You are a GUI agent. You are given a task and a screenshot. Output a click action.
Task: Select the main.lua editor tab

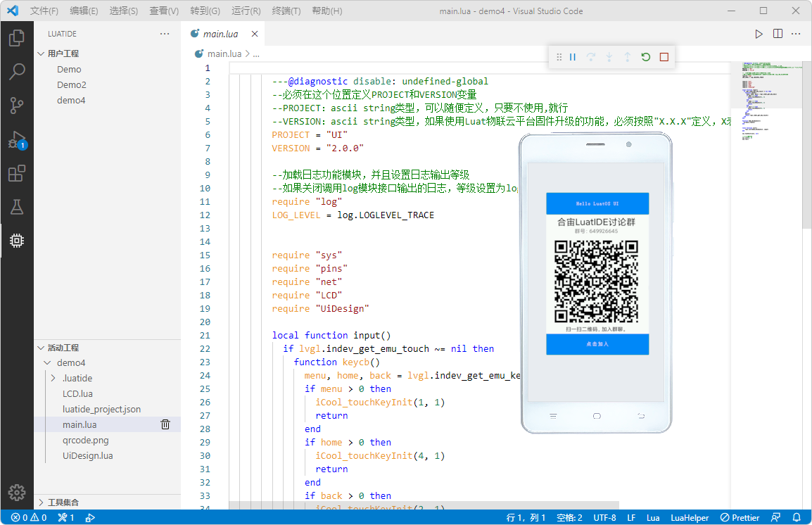point(224,34)
